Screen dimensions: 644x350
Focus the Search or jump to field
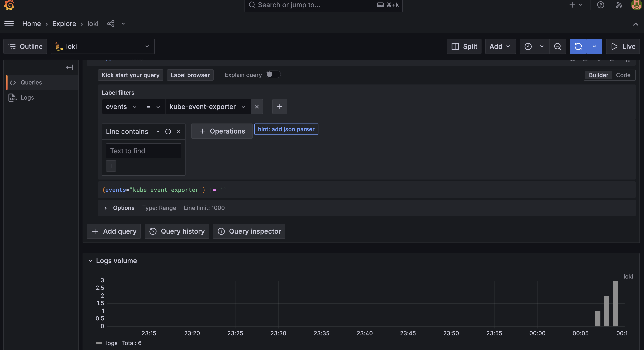click(x=323, y=5)
